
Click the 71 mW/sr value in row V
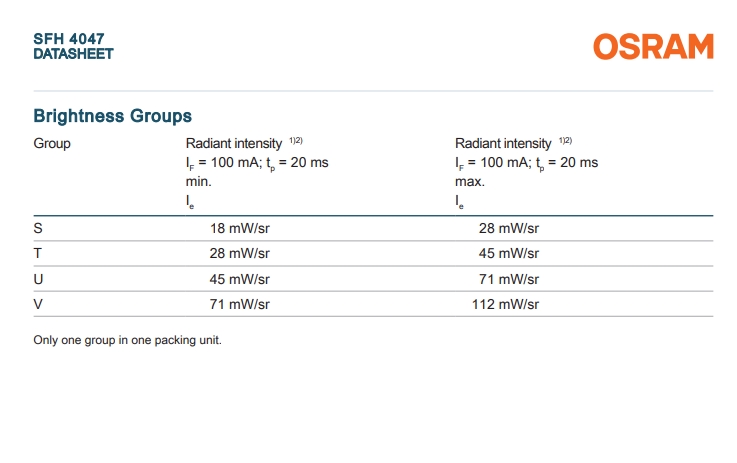(x=240, y=305)
